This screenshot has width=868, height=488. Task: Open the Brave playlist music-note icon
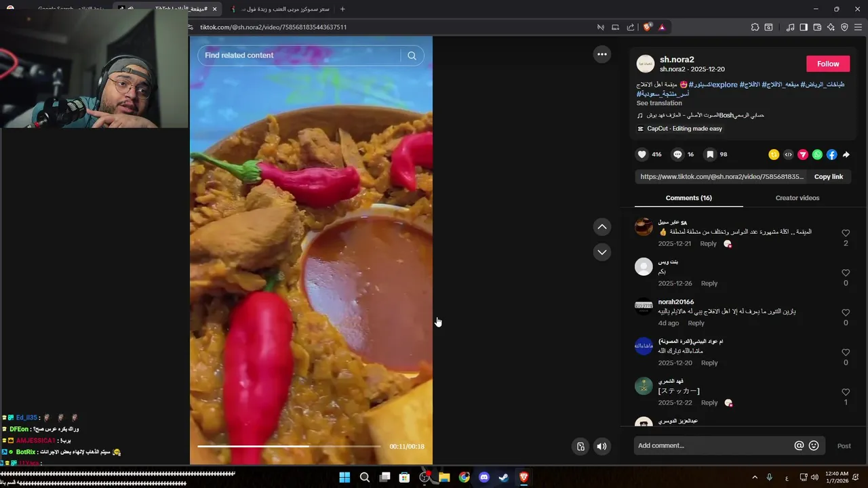pos(790,27)
